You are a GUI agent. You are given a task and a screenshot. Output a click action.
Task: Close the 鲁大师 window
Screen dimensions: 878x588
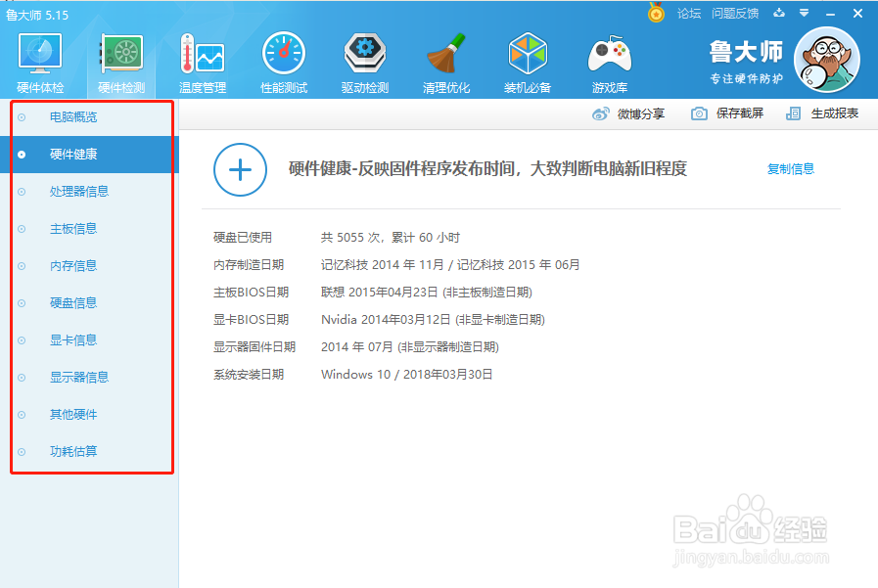[857, 13]
